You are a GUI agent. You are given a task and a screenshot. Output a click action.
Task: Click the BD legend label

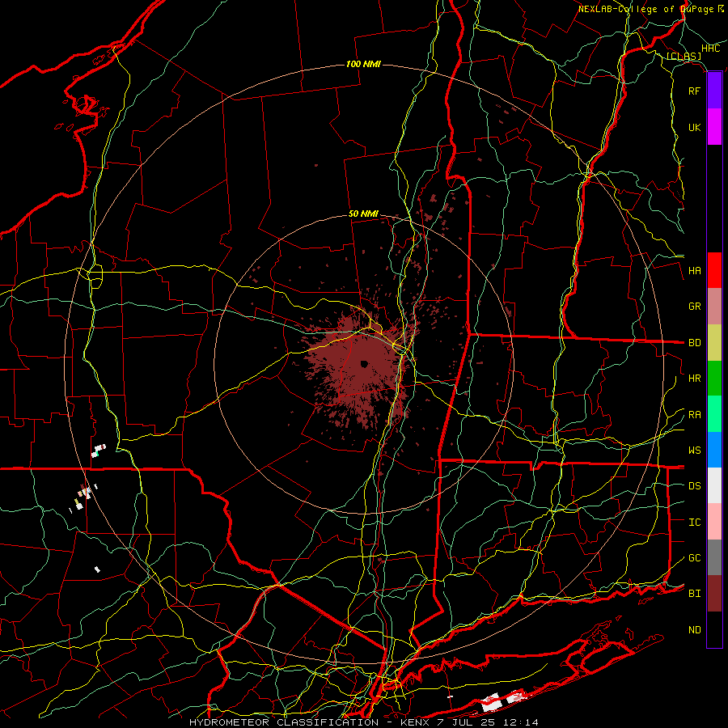click(x=694, y=343)
